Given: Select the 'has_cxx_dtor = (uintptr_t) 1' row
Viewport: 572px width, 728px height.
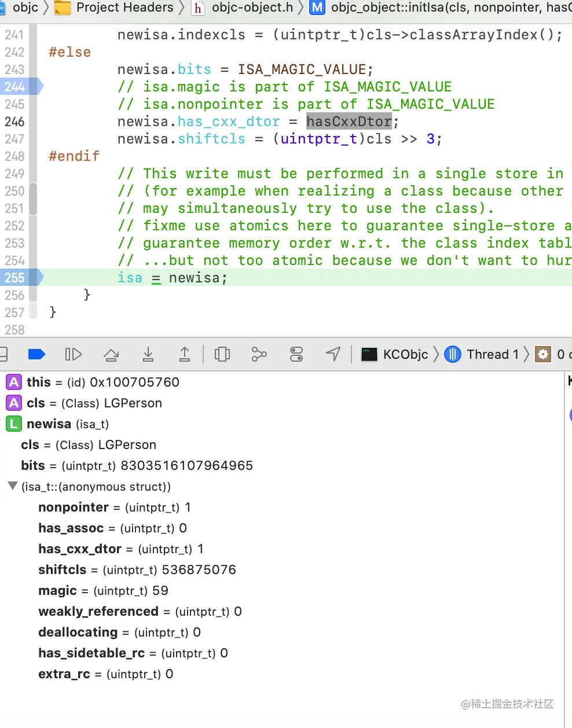Looking at the screenshot, I should (282, 549).
